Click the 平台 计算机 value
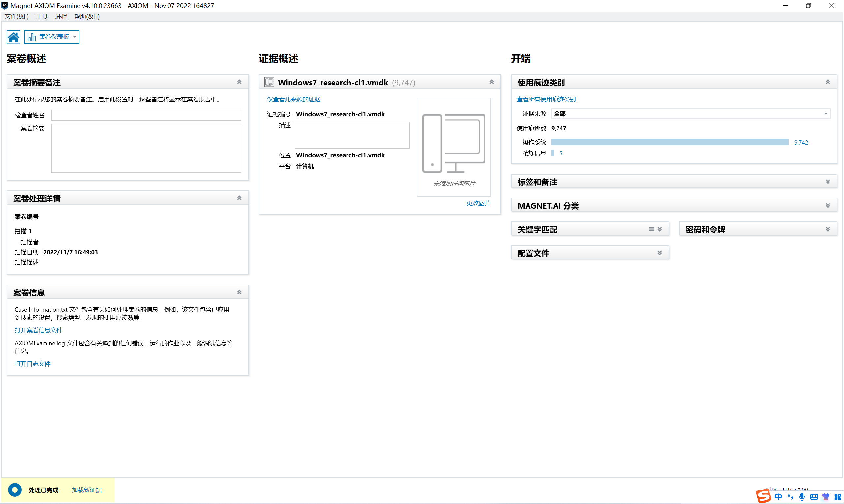The image size is (844, 504). click(x=305, y=166)
